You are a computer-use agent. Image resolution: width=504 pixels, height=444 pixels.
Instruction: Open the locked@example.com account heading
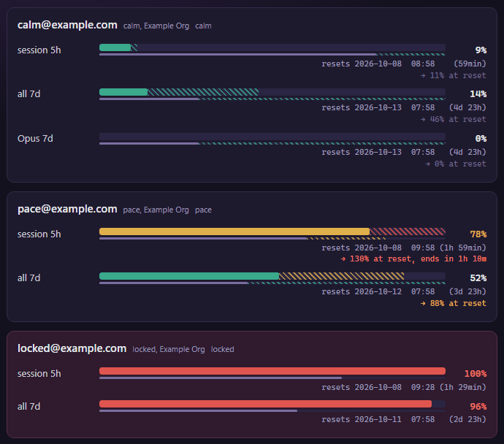point(72,348)
